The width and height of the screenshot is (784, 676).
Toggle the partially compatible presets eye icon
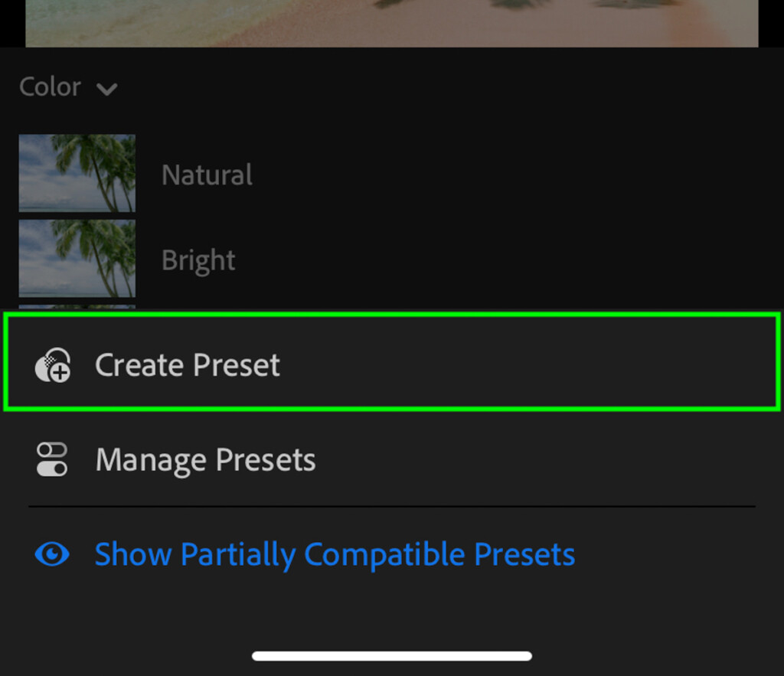coord(52,554)
